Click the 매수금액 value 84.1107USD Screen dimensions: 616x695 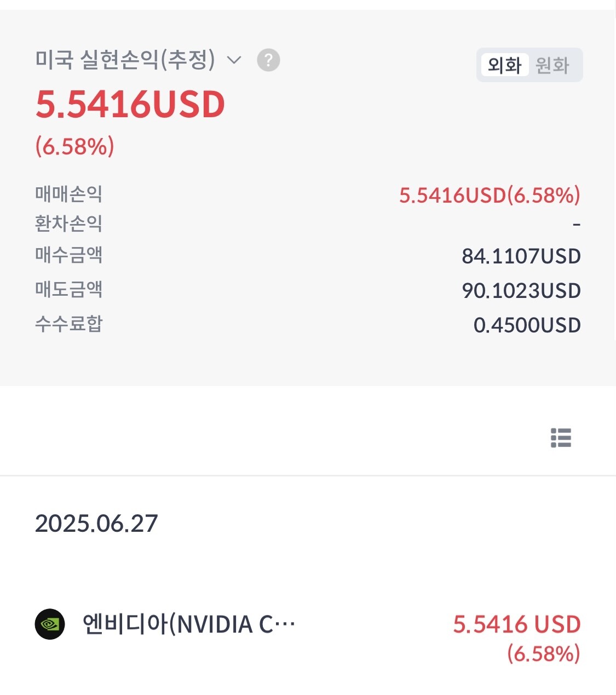[521, 256]
